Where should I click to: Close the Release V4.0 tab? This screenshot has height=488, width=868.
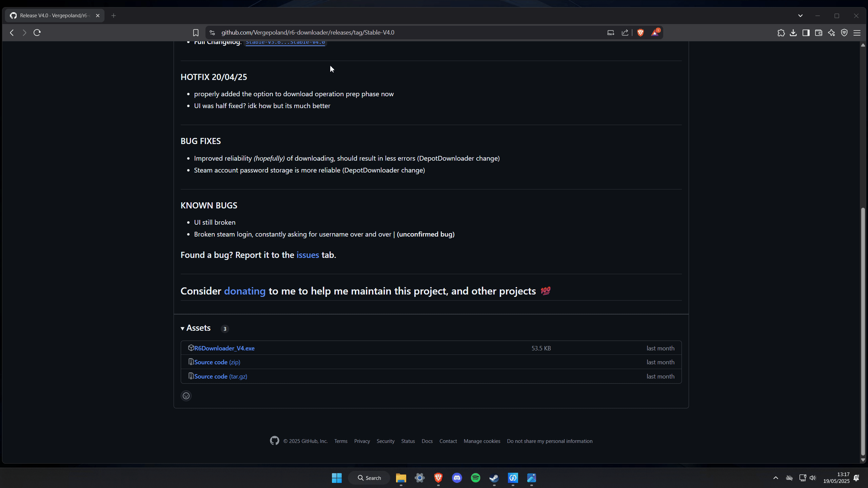click(x=98, y=16)
